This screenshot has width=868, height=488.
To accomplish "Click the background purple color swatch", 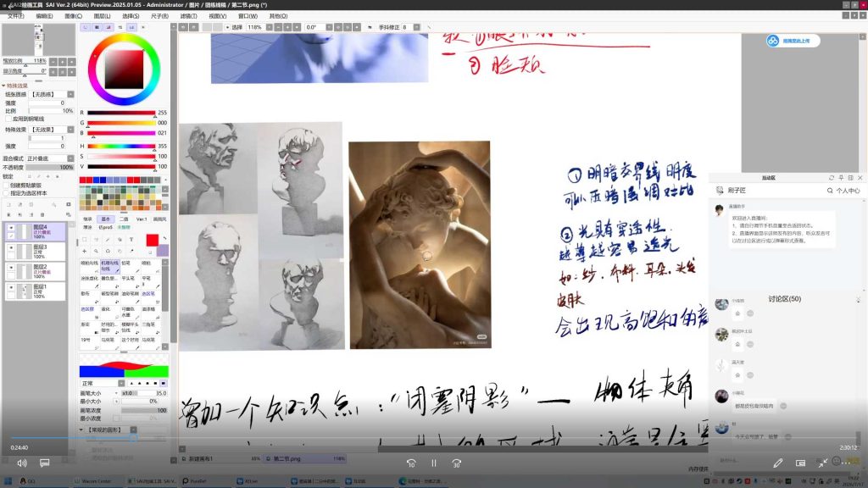I will 164,251.
